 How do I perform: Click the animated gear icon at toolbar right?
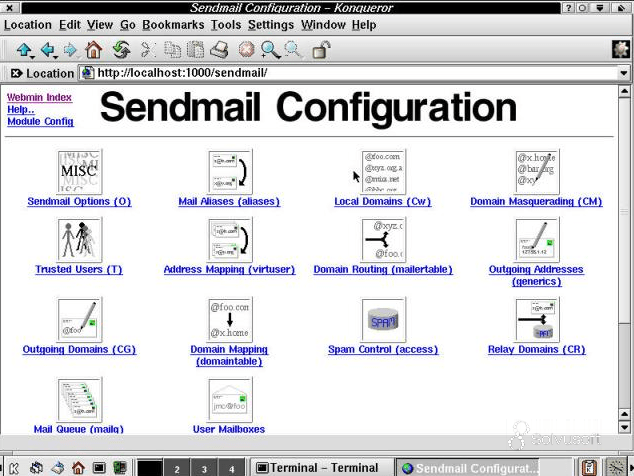621,49
